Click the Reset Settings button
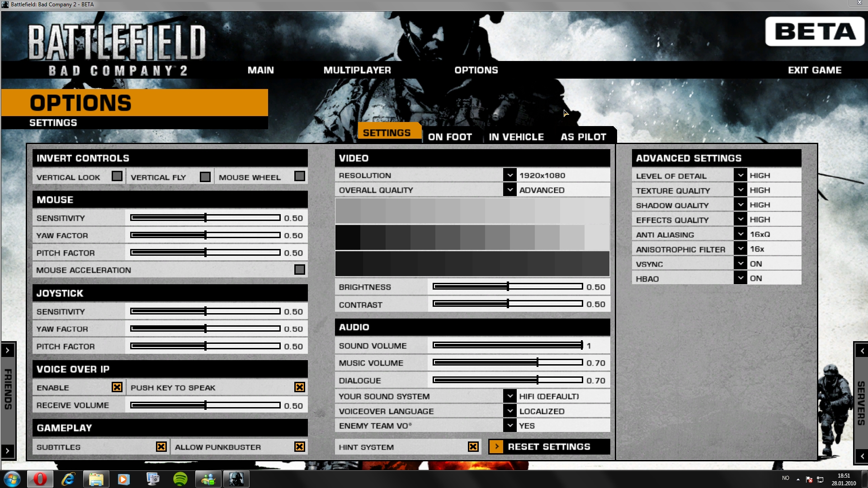This screenshot has height=488, width=868. coord(549,447)
